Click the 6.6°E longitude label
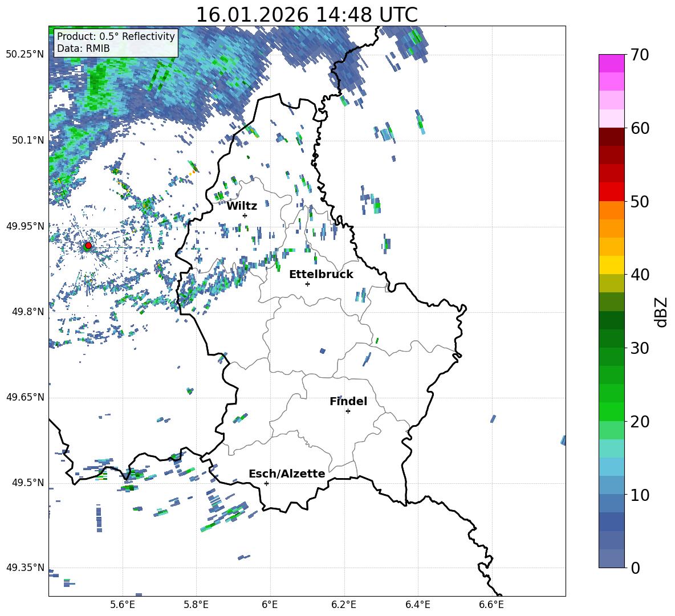 pyautogui.click(x=491, y=605)
